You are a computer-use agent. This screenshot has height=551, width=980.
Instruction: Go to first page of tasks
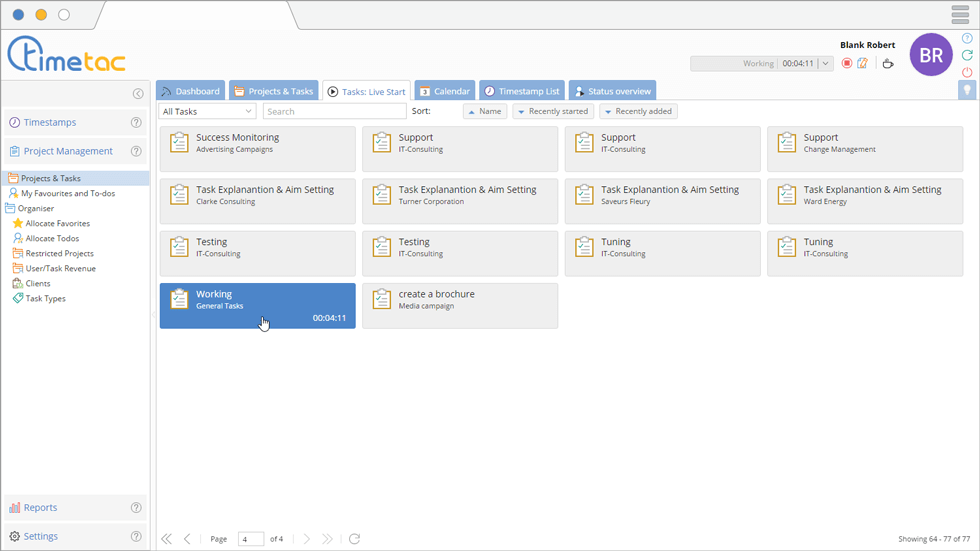point(167,539)
